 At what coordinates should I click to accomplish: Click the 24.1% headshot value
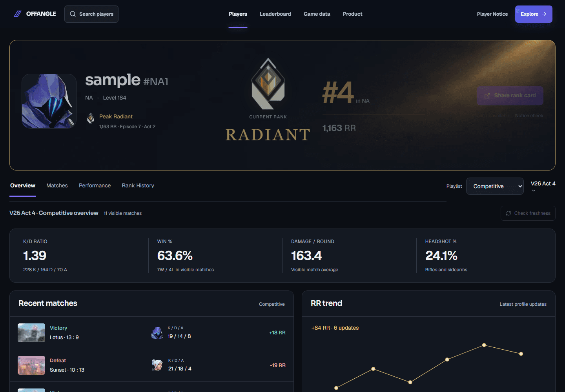point(441,256)
